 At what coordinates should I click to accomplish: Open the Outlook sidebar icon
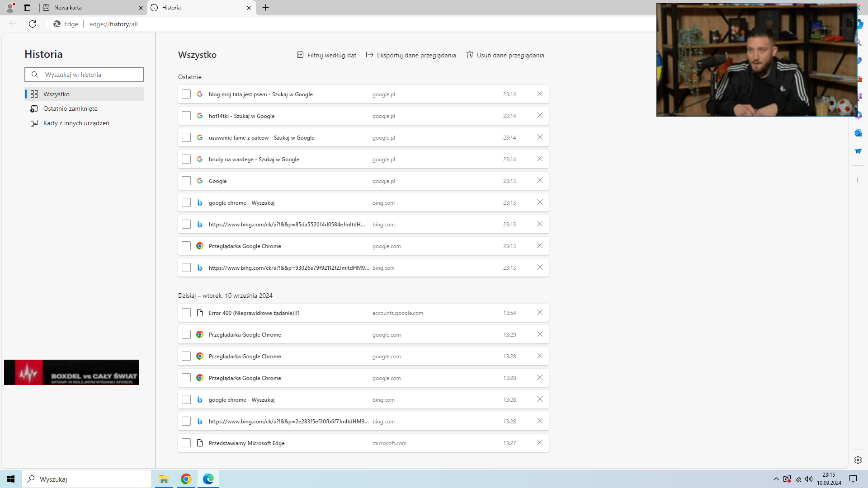point(858,133)
